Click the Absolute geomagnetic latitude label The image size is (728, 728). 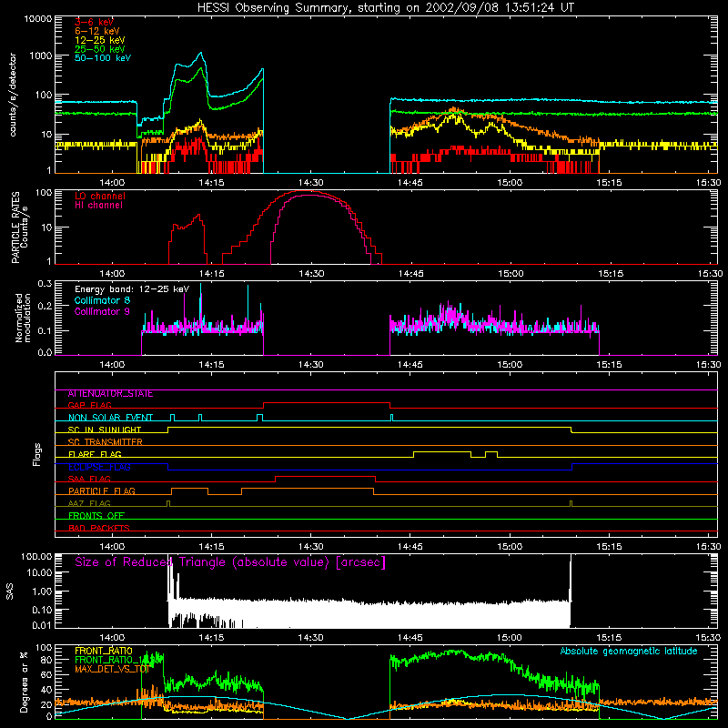click(x=629, y=652)
